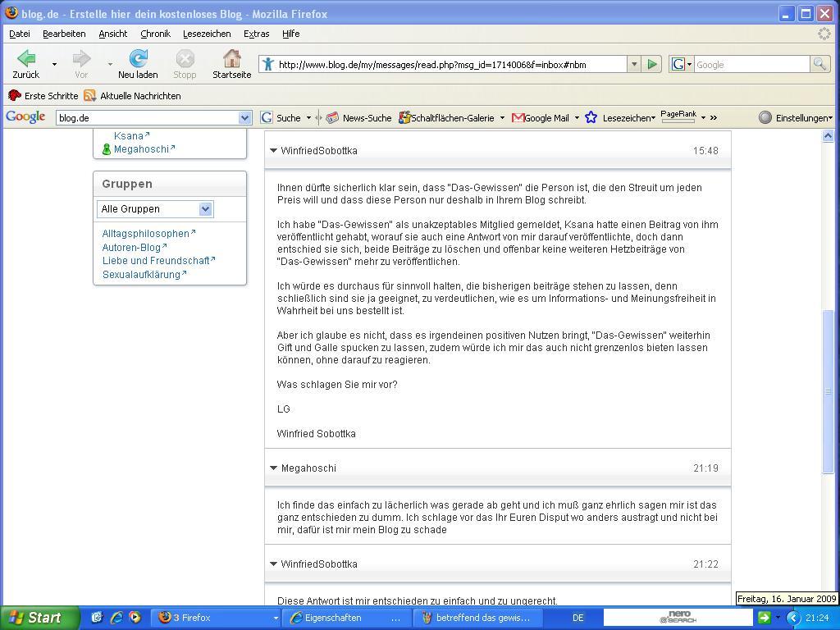This screenshot has height=630, width=840.
Task: Open the Datei menu
Action: [x=20, y=34]
